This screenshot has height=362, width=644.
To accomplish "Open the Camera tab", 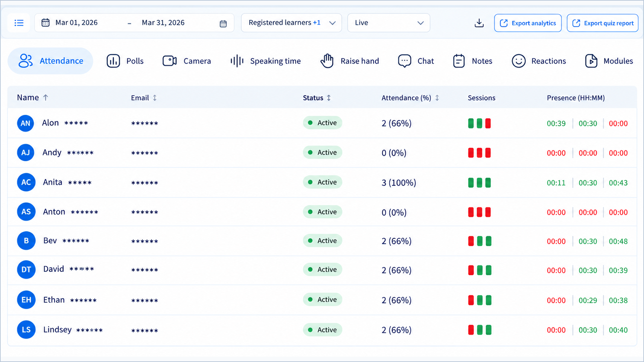I will [187, 61].
